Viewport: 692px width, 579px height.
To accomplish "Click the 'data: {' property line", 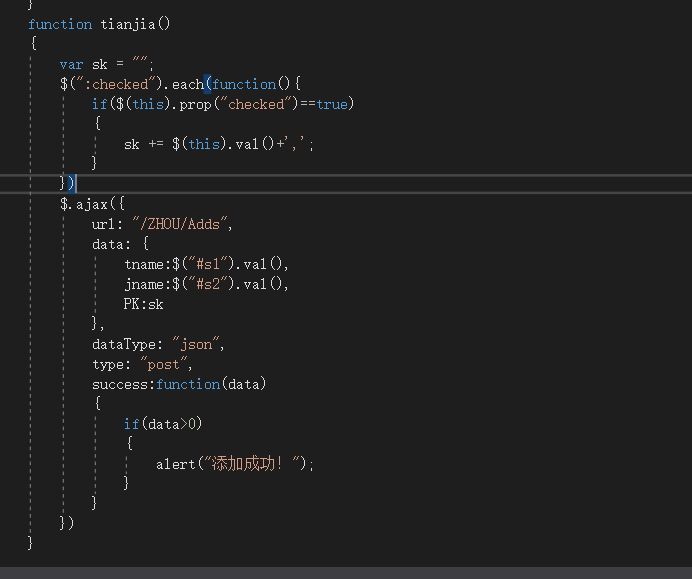I will click(120, 244).
